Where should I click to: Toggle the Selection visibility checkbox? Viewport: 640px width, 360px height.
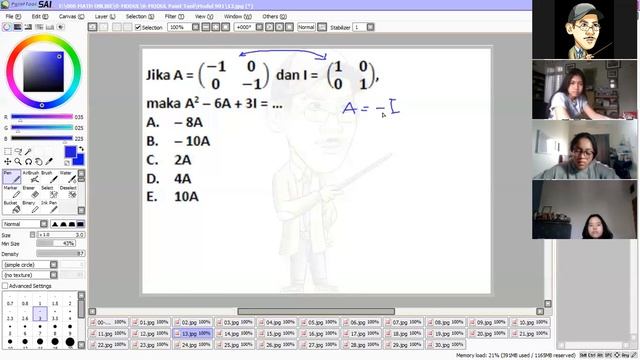(x=138, y=27)
